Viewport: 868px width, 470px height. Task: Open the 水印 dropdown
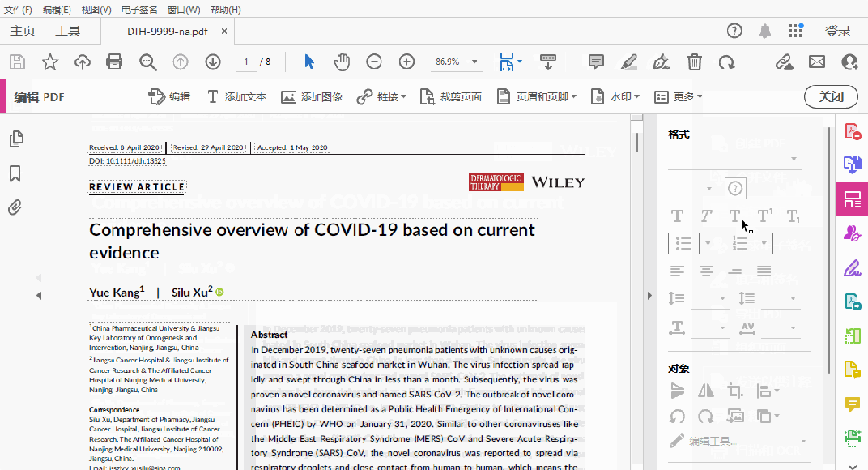point(615,97)
